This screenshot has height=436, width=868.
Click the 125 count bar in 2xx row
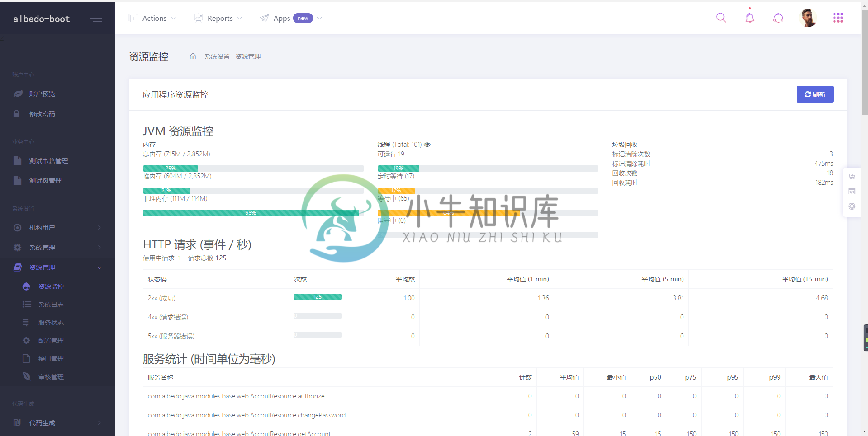point(318,297)
